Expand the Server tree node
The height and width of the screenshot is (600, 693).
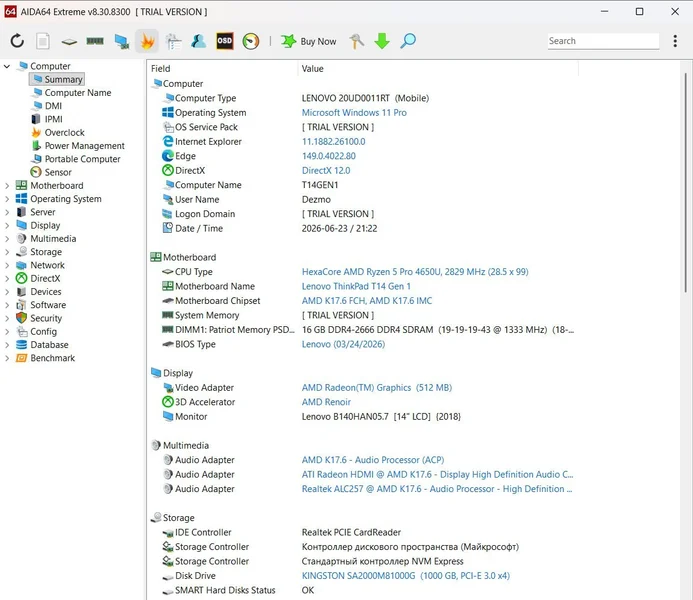[x=7, y=213]
